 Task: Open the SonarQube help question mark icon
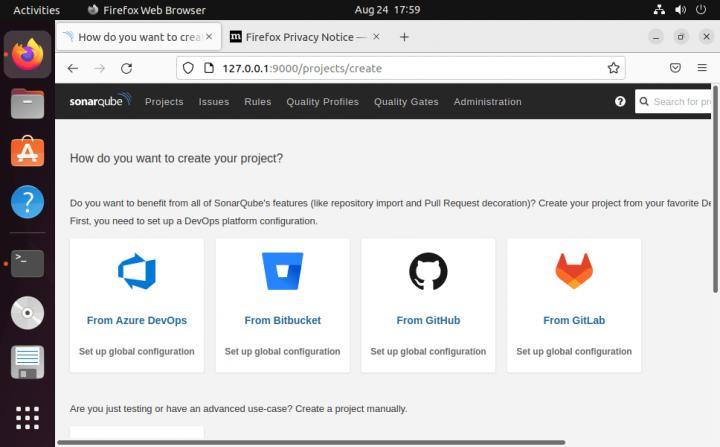coord(620,102)
